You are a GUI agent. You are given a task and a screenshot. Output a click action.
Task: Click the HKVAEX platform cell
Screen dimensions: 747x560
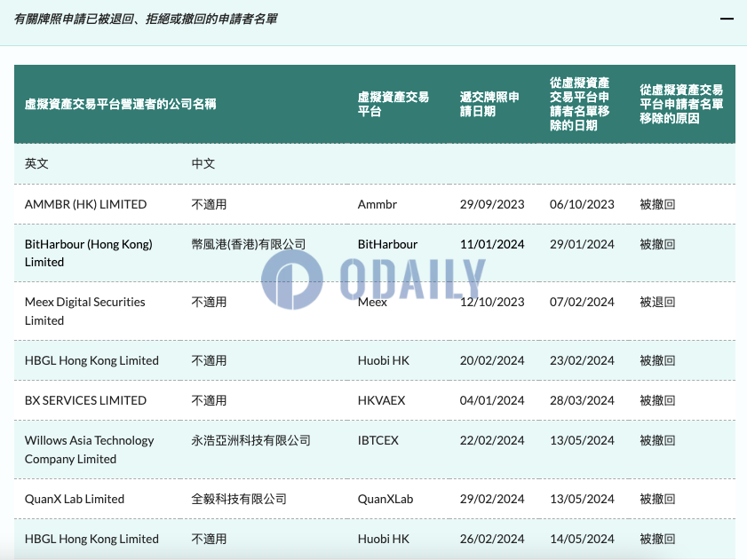click(382, 400)
